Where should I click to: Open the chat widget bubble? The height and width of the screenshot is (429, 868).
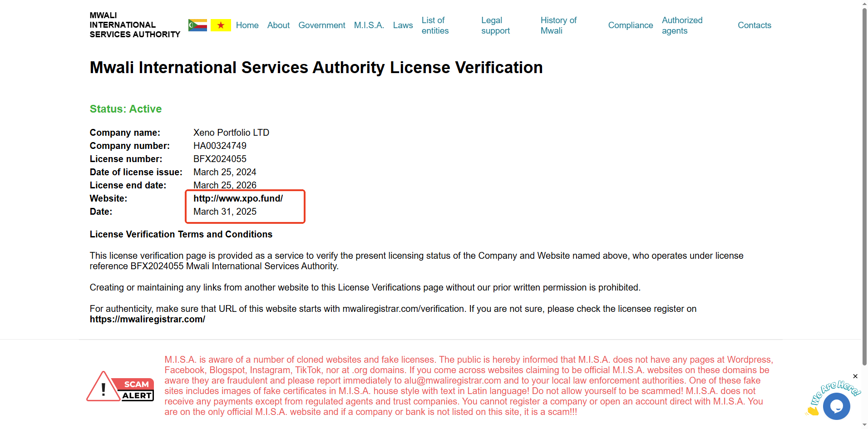(836, 406)
